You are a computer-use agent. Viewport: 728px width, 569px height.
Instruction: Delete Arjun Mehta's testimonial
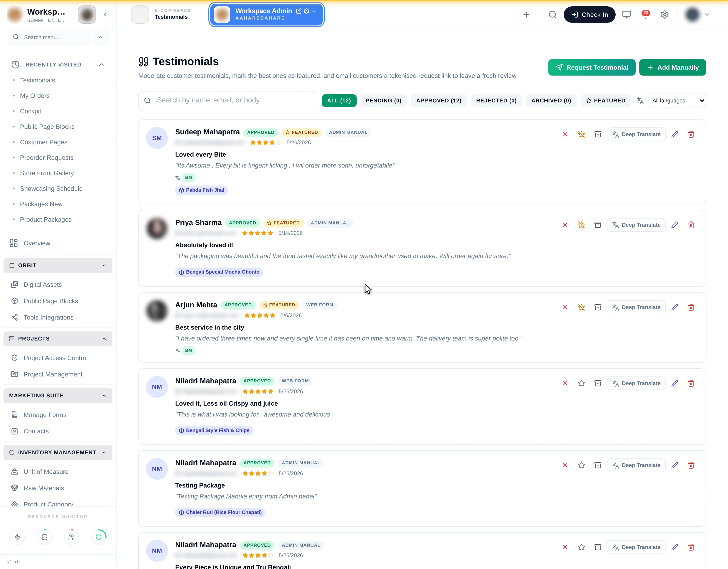(x=691, y=307)
